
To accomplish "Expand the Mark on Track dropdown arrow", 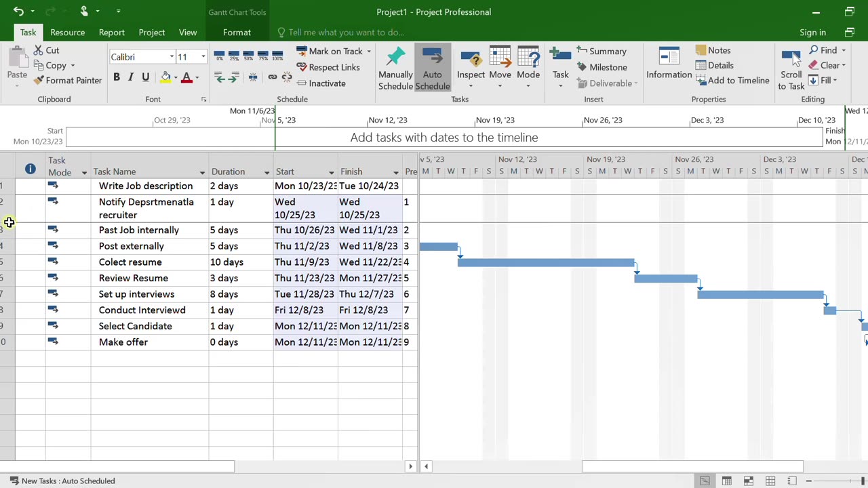I will (369, 52).
